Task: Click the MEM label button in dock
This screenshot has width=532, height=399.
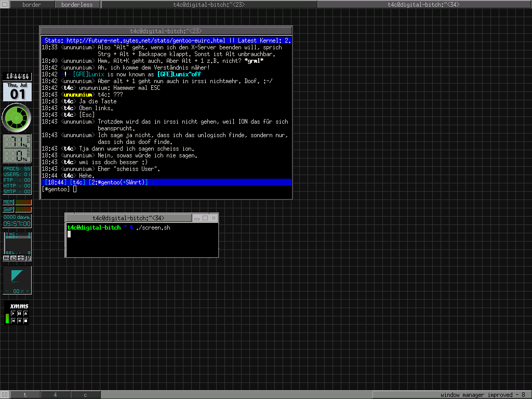Action: (8, 202)
